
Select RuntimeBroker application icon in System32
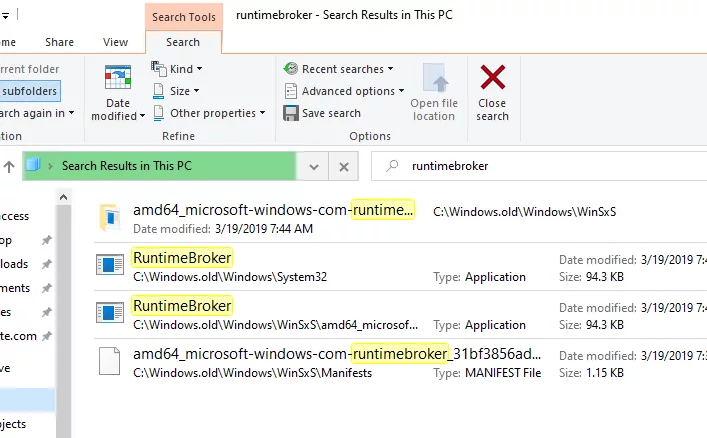(x=110, y=265)
